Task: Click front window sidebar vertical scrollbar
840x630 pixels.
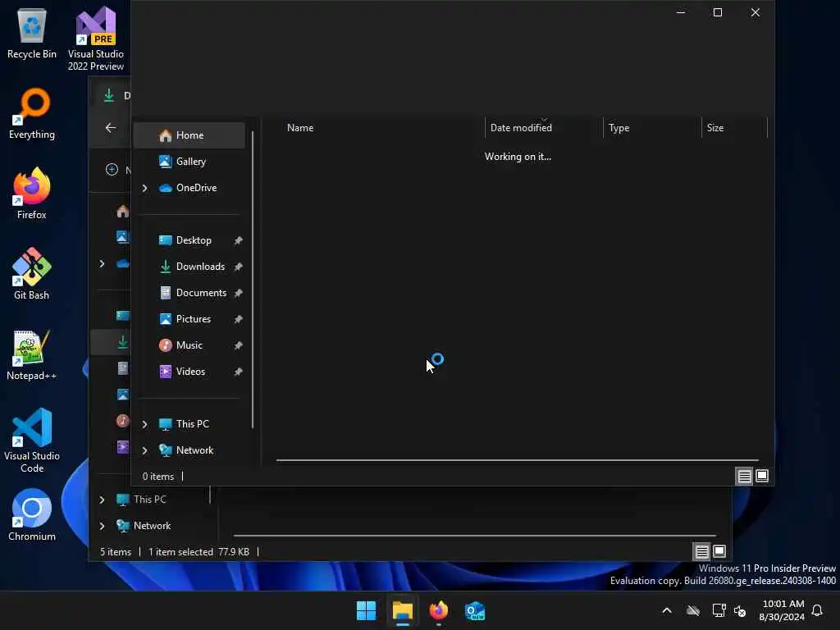Action: 253,279
